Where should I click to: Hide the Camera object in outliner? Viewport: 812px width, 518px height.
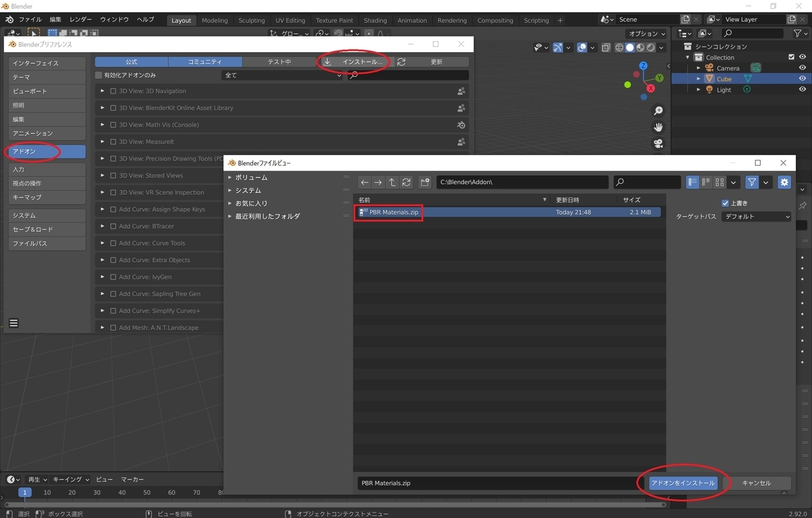tap(803, 68)
